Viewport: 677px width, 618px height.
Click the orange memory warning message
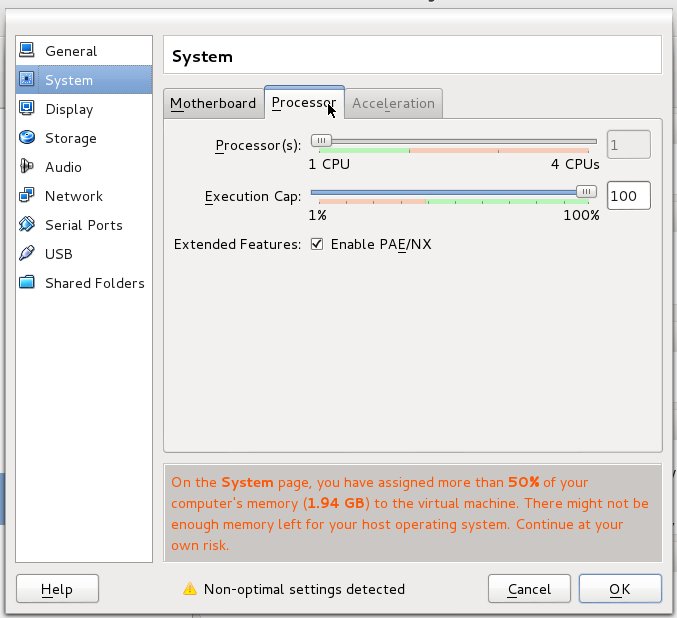pyautogui.click(x=413, y=513)
